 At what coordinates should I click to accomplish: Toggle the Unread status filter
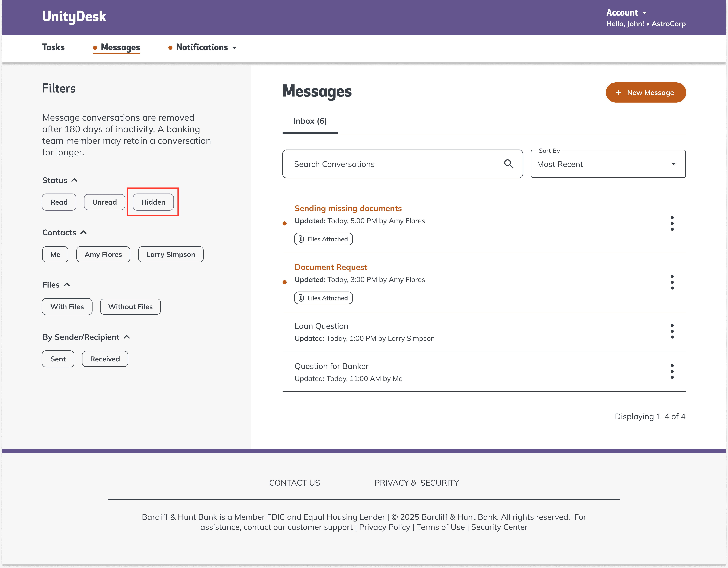coord(104,202)
